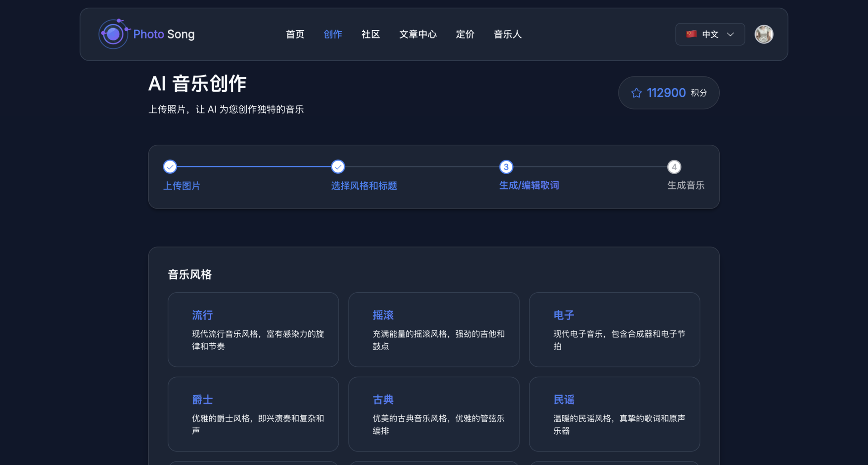The height and width of the screenshot is (465, 868).
Task: Open 文章中心 in the navigation
Action: (418, 34)
